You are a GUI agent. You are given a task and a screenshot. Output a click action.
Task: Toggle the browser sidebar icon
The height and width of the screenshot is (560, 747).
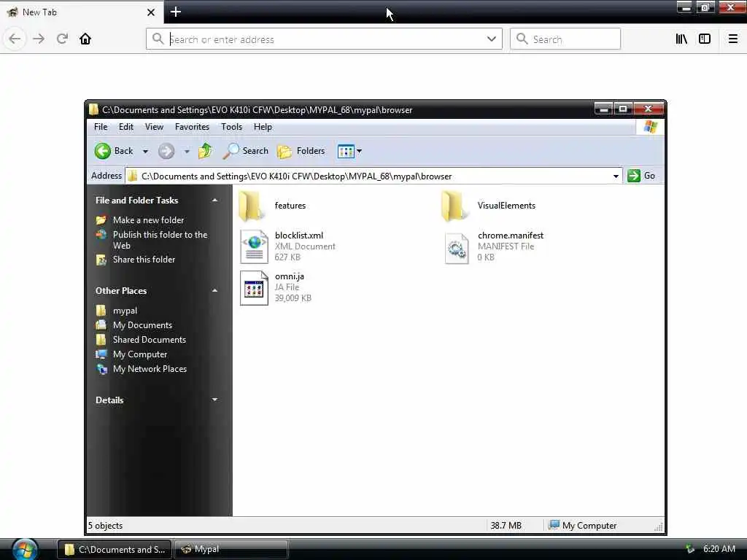[x=705, y=39]
